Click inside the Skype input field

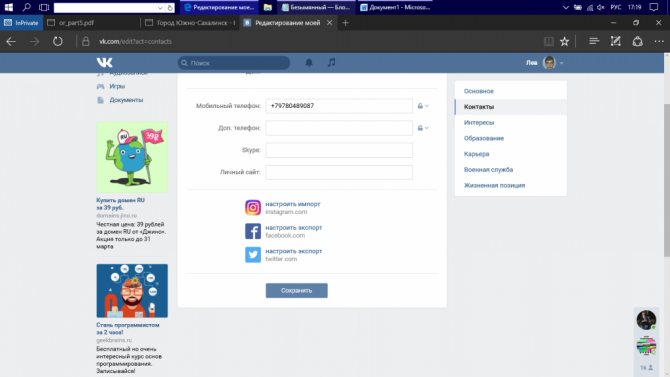339,150
